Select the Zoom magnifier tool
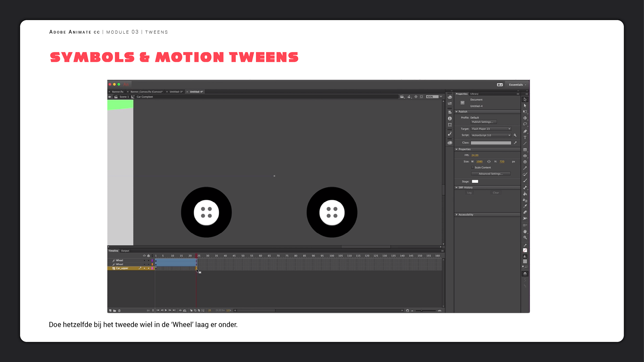The image size is (644, 362). pyautogui.click(x=525, y=238)
